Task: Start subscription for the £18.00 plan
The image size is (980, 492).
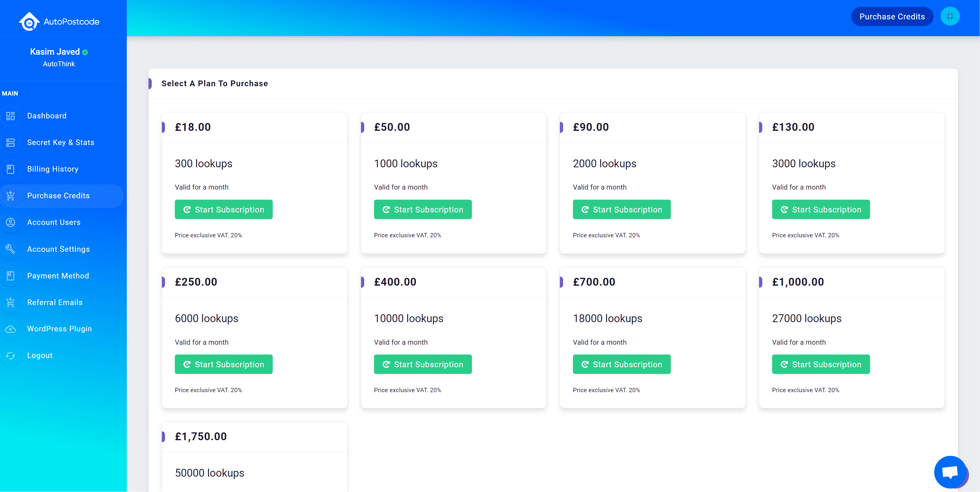Action: coord(224,210)
